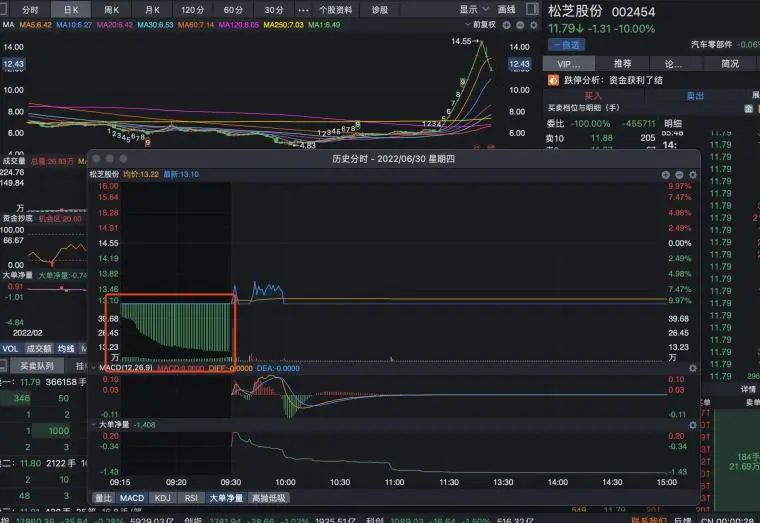Screen dimensions: 760x523
Task: Open the 周K weekly chart tab
Action: coord(111,9)
